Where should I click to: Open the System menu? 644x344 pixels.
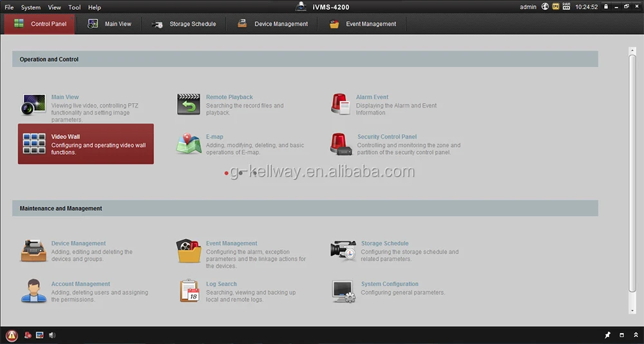(31, 7)
